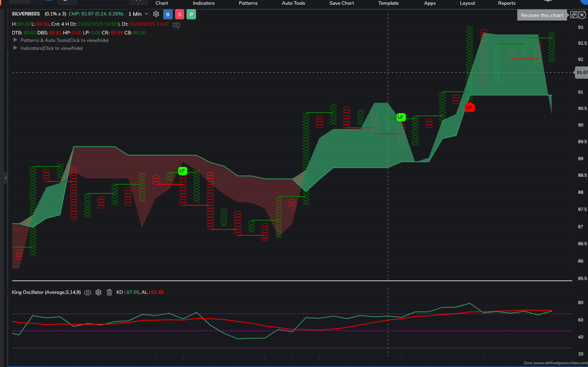Click DTB value 90.63
The height and width of the screenshot is (367, 588).
[30, 33]
